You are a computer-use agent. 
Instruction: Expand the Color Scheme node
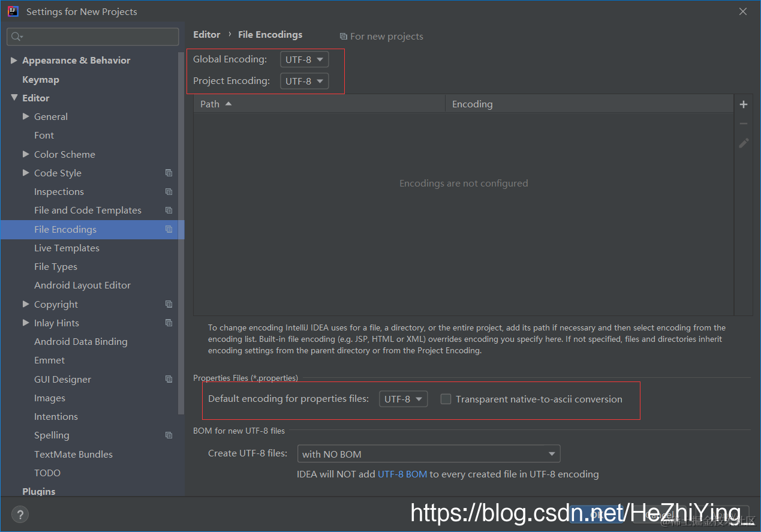(26, 154)
